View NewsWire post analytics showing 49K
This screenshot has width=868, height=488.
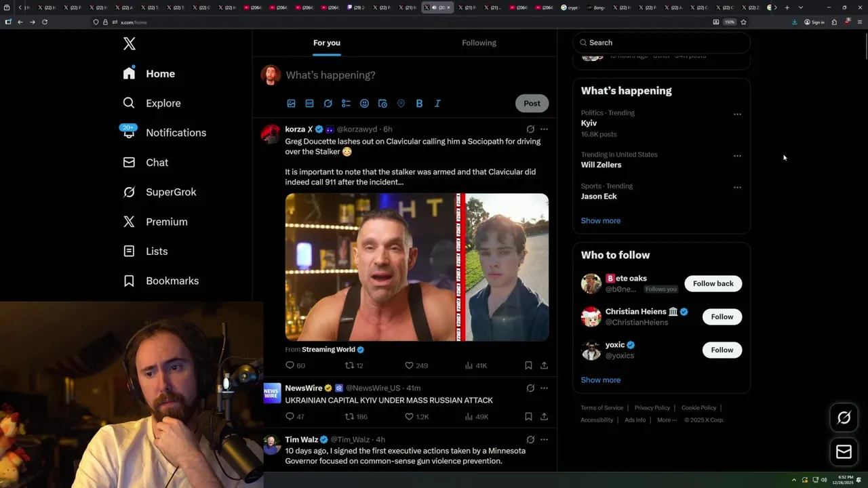tap(476, 417)
